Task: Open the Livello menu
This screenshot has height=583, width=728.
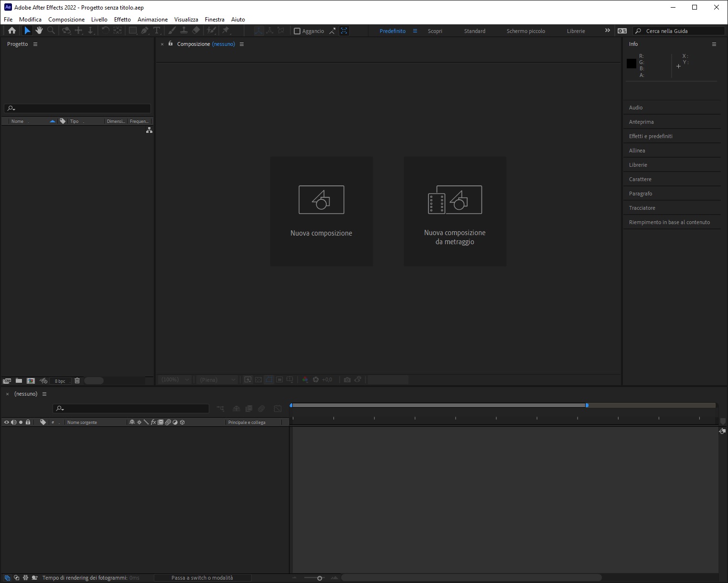Action: point(99,20)
